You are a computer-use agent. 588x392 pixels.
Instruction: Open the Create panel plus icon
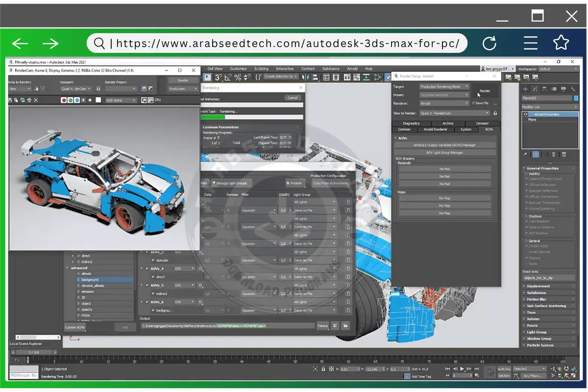click(525, 89)
